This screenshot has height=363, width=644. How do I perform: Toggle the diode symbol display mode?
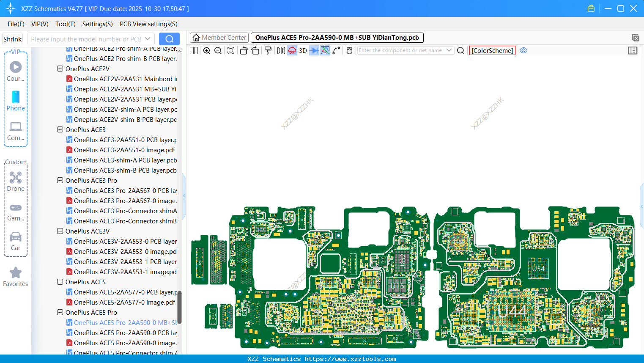(x=314, y=51)
